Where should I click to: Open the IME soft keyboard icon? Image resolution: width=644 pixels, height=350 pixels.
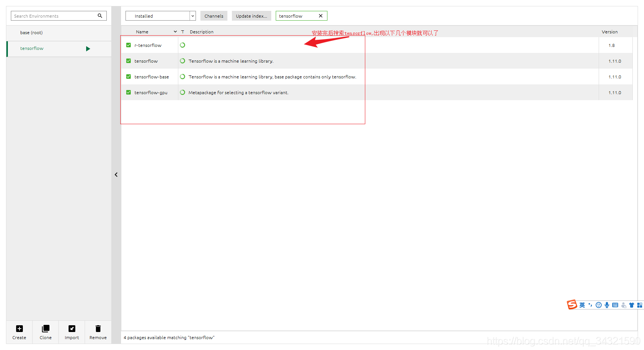coord(615,305)
